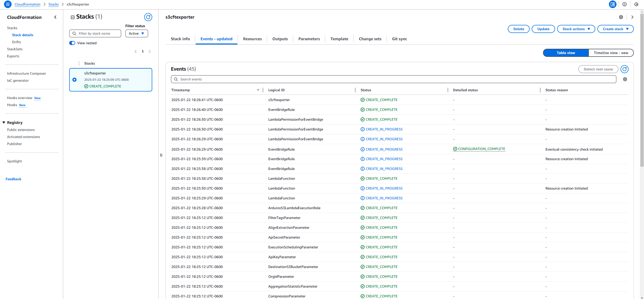Expand the Stack actions dropdown
Image resolution: width=644 pixels, height=299 pixels.
pyautogui.click(x=576, y=29)
